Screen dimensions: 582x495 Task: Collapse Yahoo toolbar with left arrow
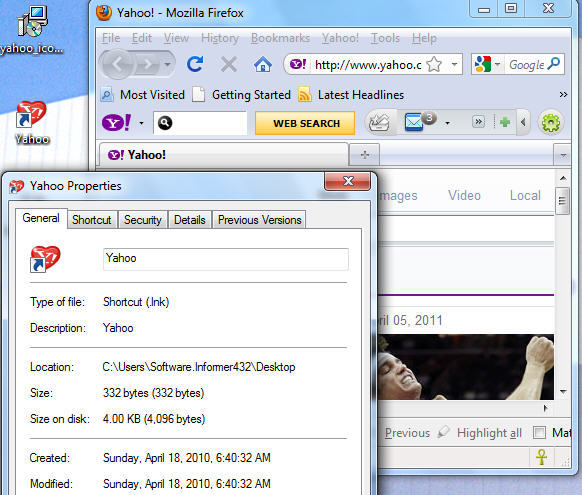pos(523,122)
